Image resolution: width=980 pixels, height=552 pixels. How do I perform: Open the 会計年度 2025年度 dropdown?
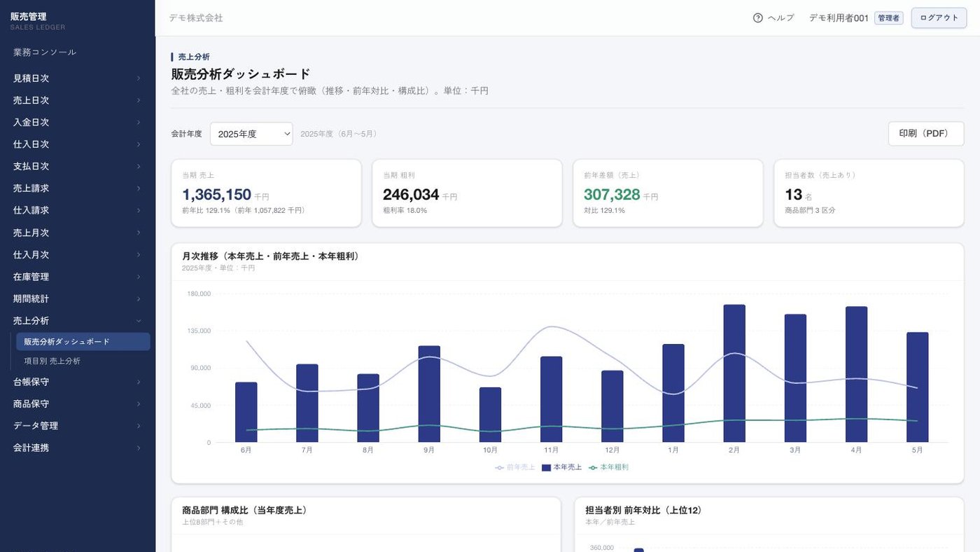pos(251,134)
